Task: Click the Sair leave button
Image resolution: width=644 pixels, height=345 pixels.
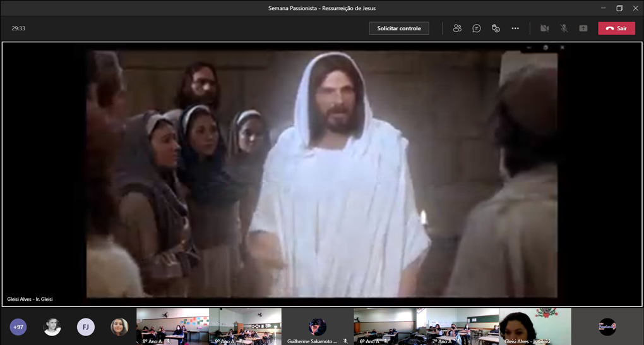Action: tap(616, 28)
